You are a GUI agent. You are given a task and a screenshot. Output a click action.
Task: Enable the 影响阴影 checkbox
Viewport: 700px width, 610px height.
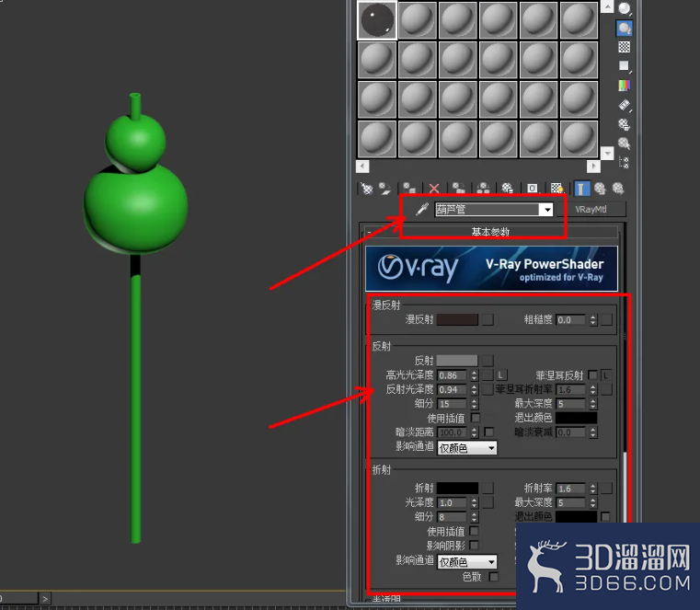pyautogui.click(x=474, y=546)
